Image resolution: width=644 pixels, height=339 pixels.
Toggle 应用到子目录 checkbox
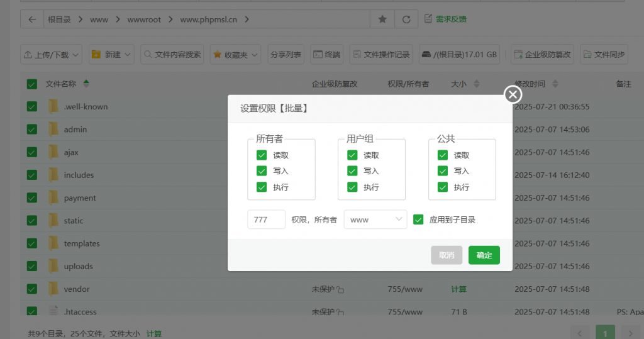pyautogui.click(x=418, y=220)
